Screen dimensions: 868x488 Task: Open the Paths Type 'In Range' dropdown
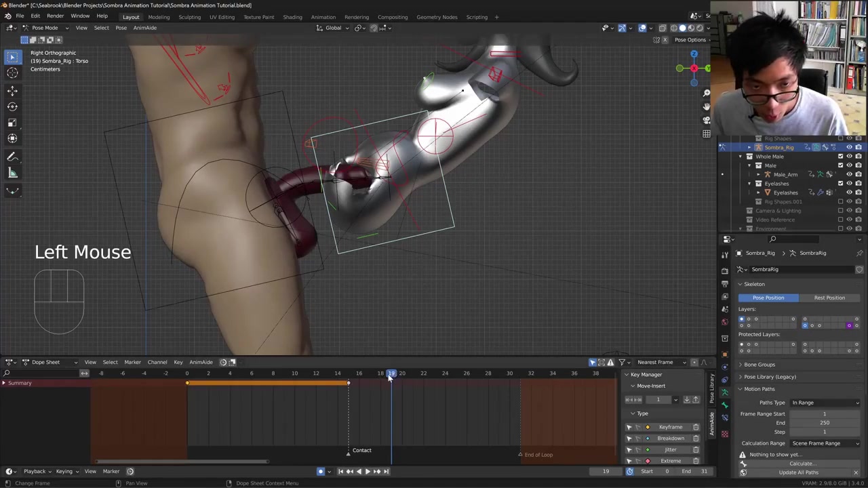coord(825,403)
